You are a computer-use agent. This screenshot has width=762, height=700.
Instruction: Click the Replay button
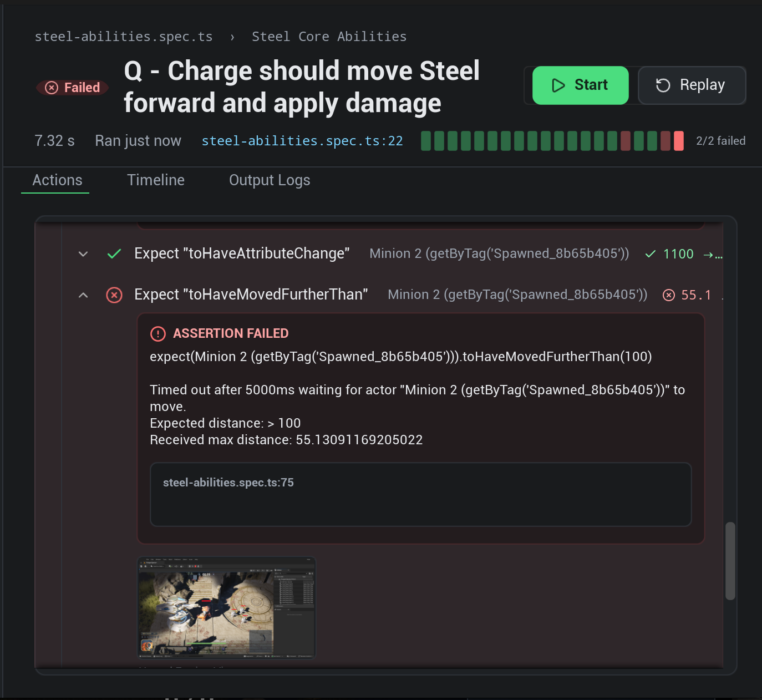coord(692,85)
